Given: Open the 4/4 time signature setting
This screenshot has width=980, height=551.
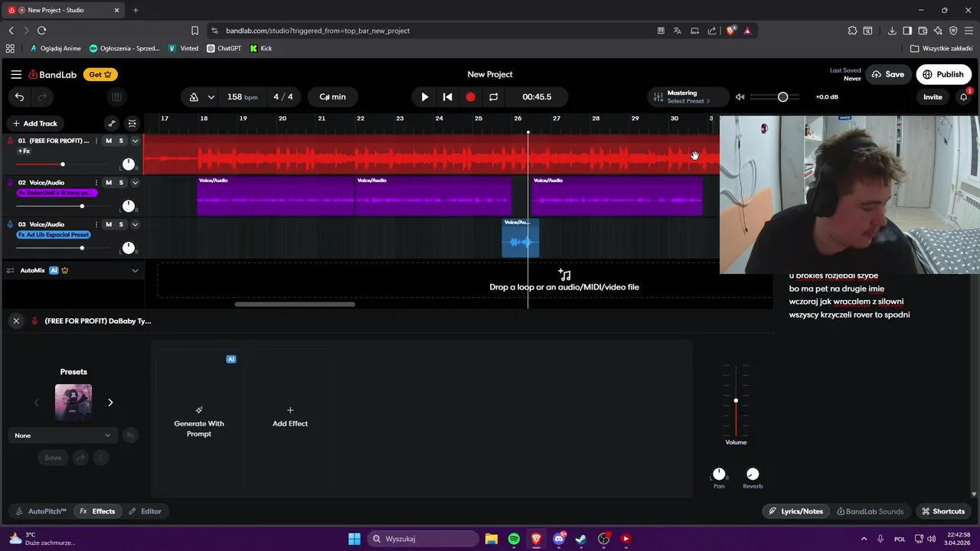Looking at the screenshot, I should click(x=283, y=97).
